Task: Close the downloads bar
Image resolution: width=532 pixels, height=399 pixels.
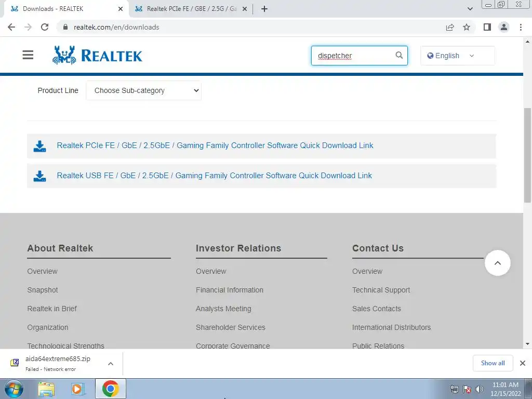Action: click(x=523, y=363)
